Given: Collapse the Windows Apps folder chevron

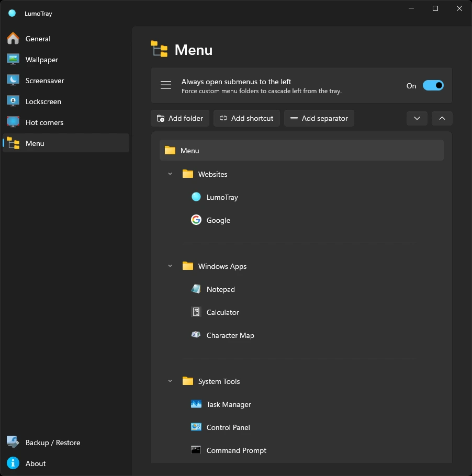Looking at the screenshot, I should 170,266.
